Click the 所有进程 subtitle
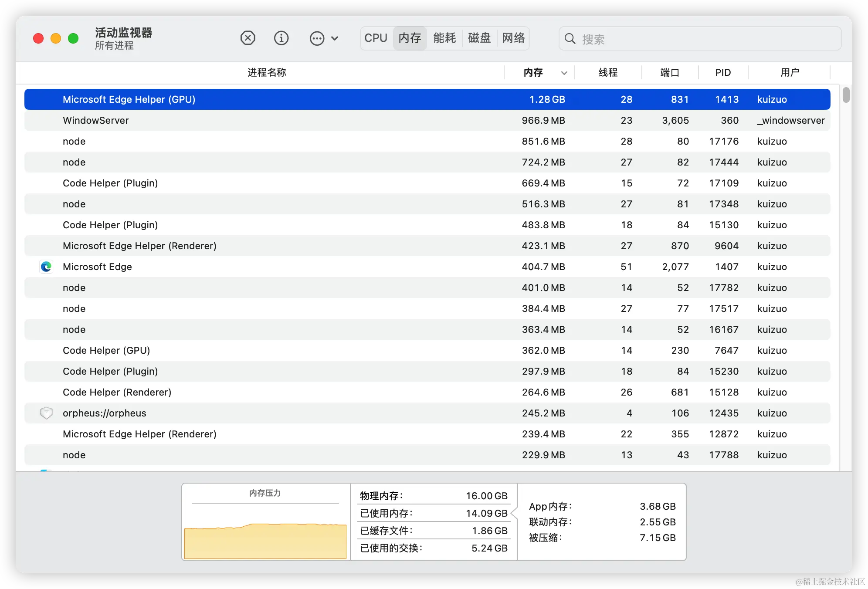The height and width of the screenshot is (589, 868). 114,45
